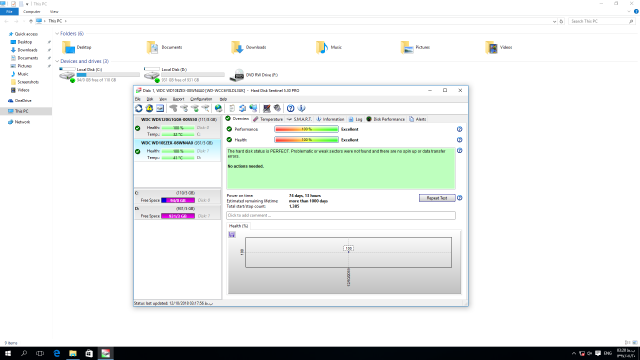Screen dimensions: 640x360
Task: Open the Music folder in This PC
Action: coord(329,47)
